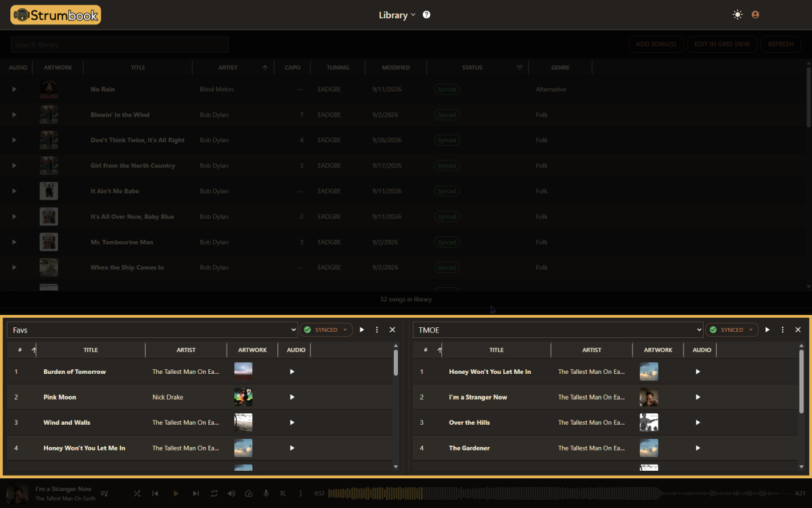Viewport: 812px width, 508px height.
Task: Skip to next track
Action: (x=196, y=494)
